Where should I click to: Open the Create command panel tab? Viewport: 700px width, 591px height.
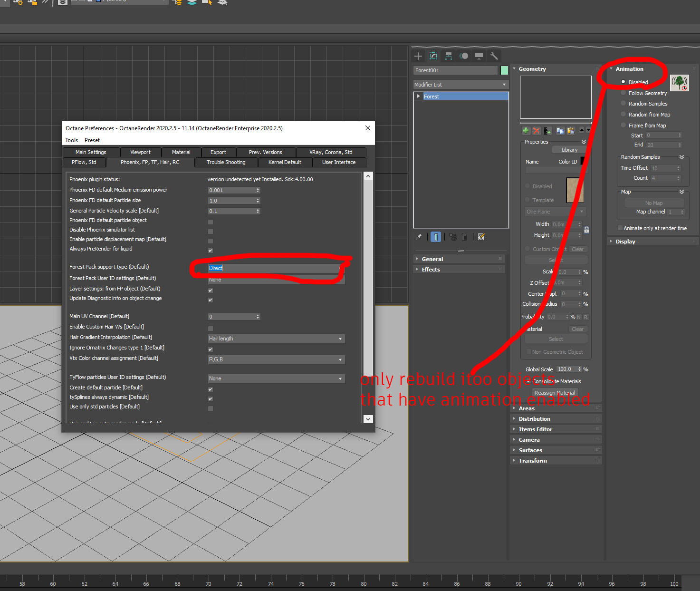pyautogui.click(x=418, y=56)
